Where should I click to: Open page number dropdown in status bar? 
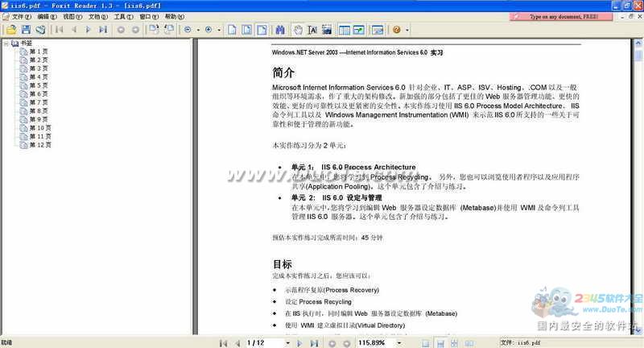click(287, 342)
